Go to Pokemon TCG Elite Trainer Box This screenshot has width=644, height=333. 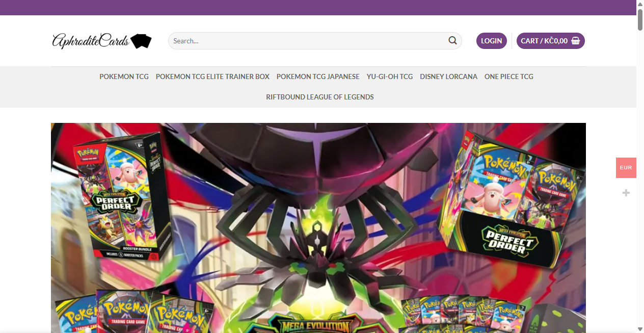(212, 76)
